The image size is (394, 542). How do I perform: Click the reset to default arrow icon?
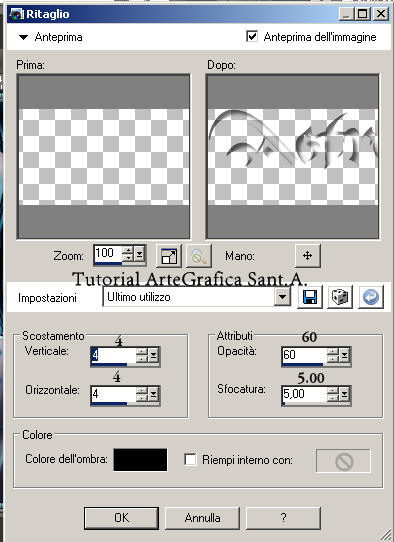[x=370, y=297]
